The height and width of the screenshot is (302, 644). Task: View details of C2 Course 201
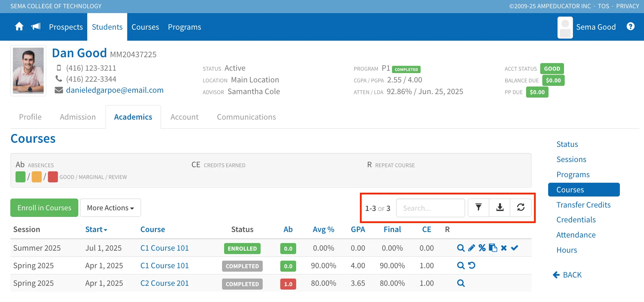(x=461, y=283)
